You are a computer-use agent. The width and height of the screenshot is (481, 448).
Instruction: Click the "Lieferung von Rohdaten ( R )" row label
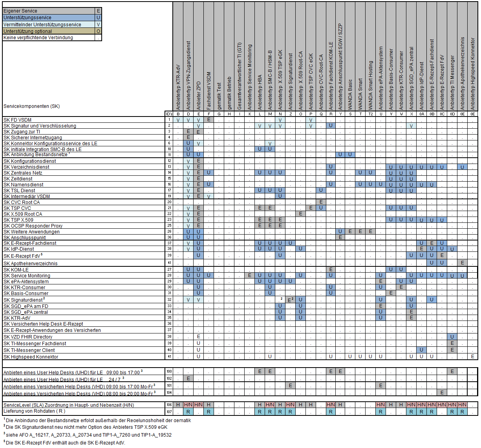click(34, 411)
